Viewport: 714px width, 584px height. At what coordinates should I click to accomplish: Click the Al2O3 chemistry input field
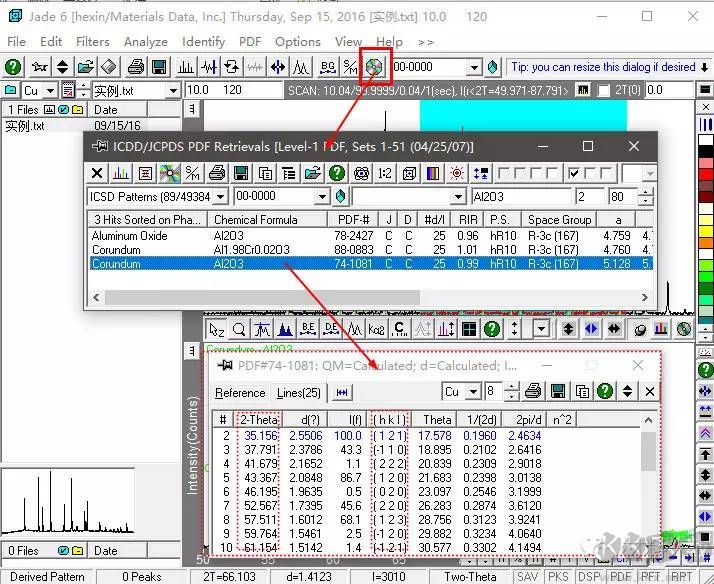521,197
